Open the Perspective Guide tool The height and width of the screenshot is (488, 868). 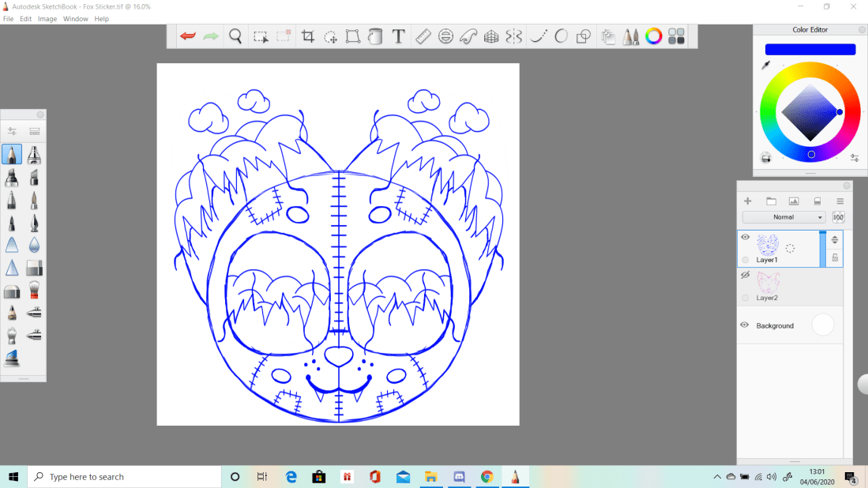(491, 36)
